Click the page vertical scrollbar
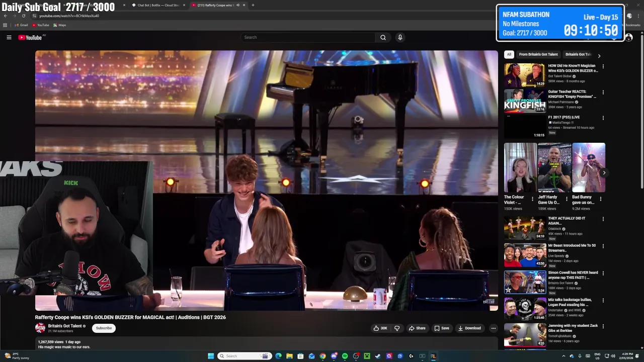The width and height of the screenshot is (644, 362). (641, 111)
